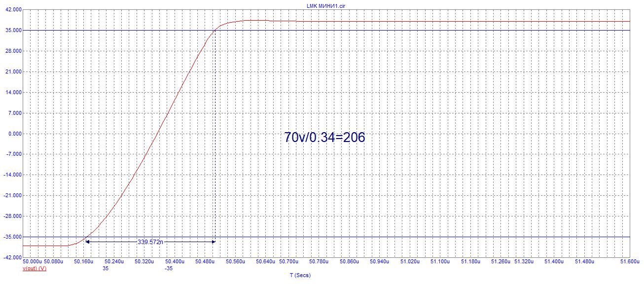This screenshot has height=284, width=644.
Task: Click the 51.400u time axis label
Action: point(554,262)
